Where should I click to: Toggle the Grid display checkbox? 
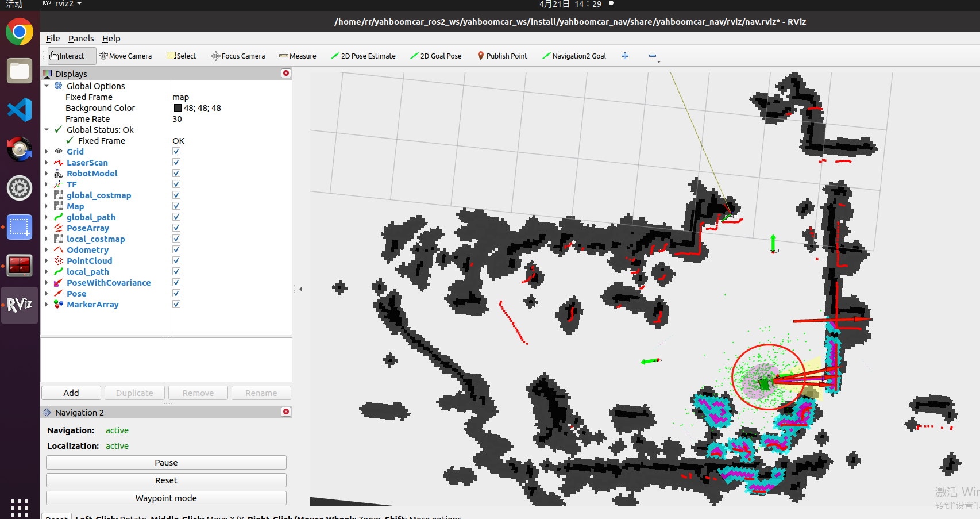click(176, 151)
